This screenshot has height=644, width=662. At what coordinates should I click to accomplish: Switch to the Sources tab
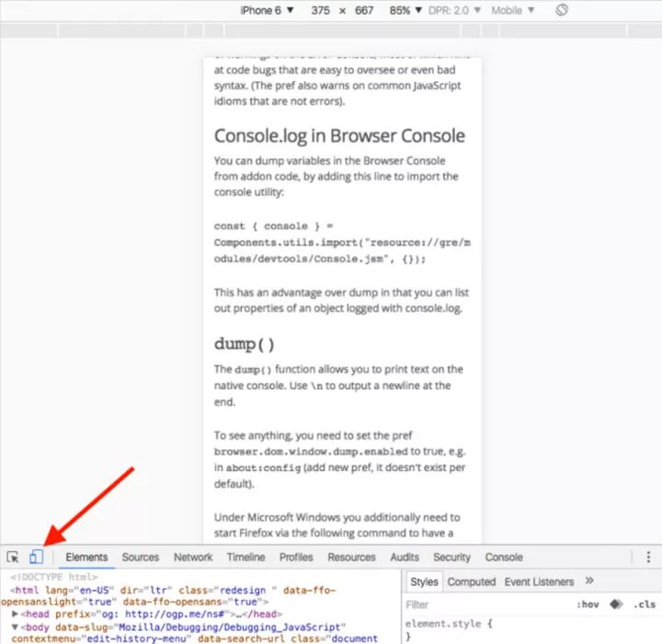click(x=140, y=557)
